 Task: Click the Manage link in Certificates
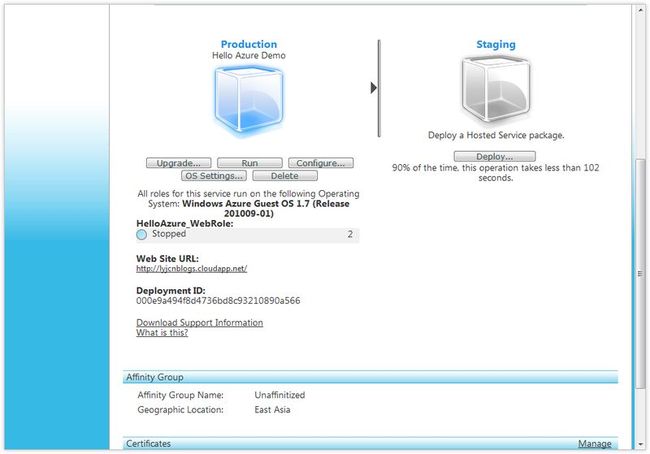[594, 444]
